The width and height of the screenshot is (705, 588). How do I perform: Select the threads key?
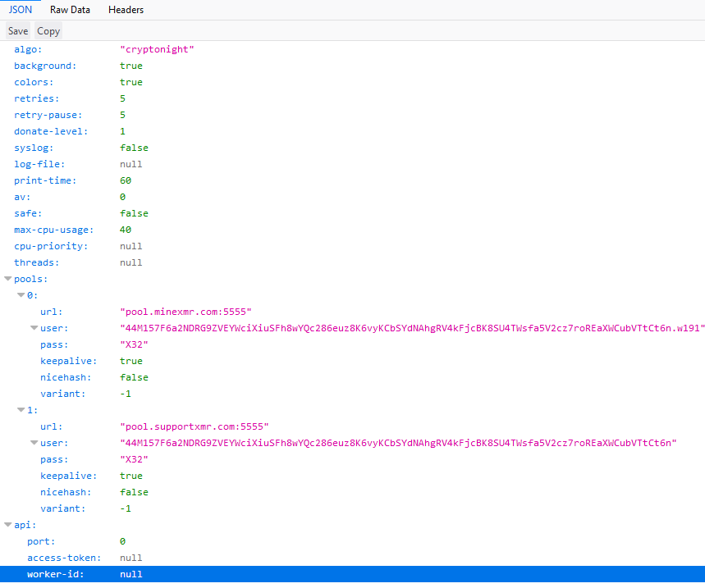pos(36,262)
